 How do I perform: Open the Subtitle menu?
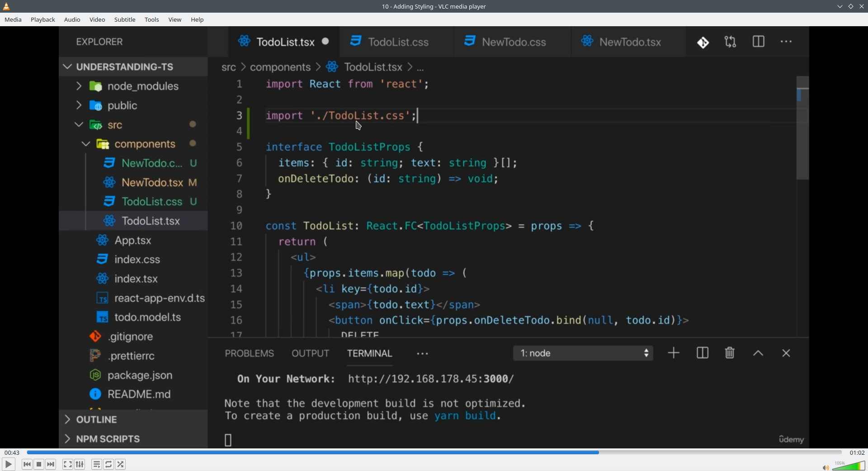pyautogui.click(x=125, y=20)
